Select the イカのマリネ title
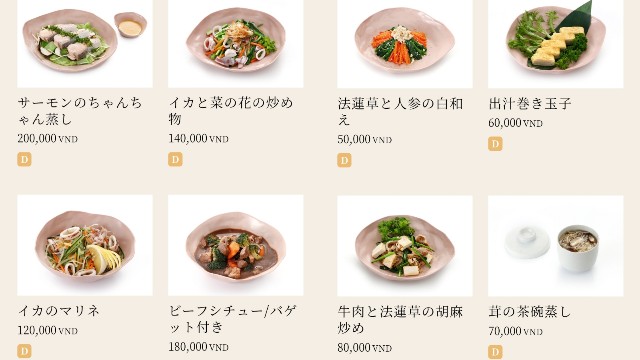The image size is (640, 360). (59, 311)
